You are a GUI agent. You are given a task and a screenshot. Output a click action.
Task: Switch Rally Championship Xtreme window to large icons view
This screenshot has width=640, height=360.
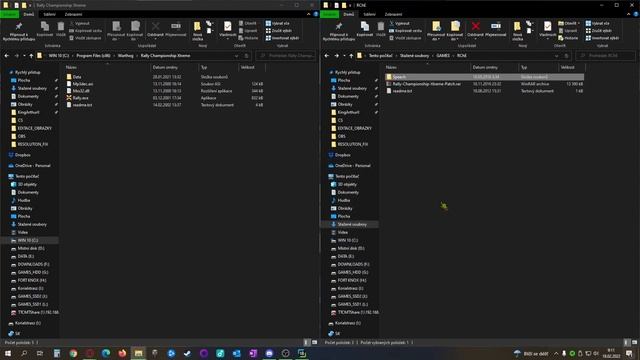tap(314, 342)
